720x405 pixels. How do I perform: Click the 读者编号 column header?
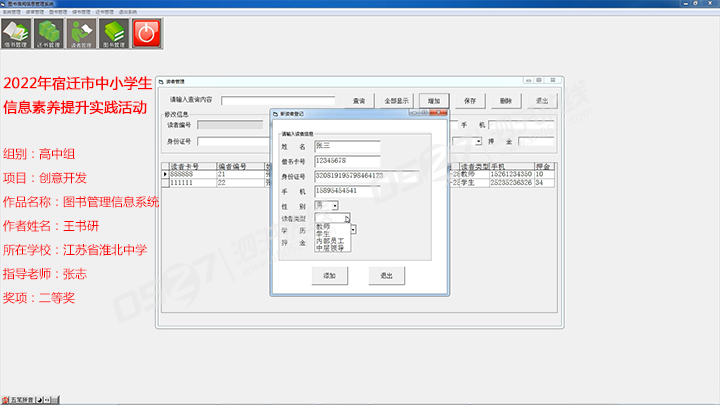click(240, 166)
